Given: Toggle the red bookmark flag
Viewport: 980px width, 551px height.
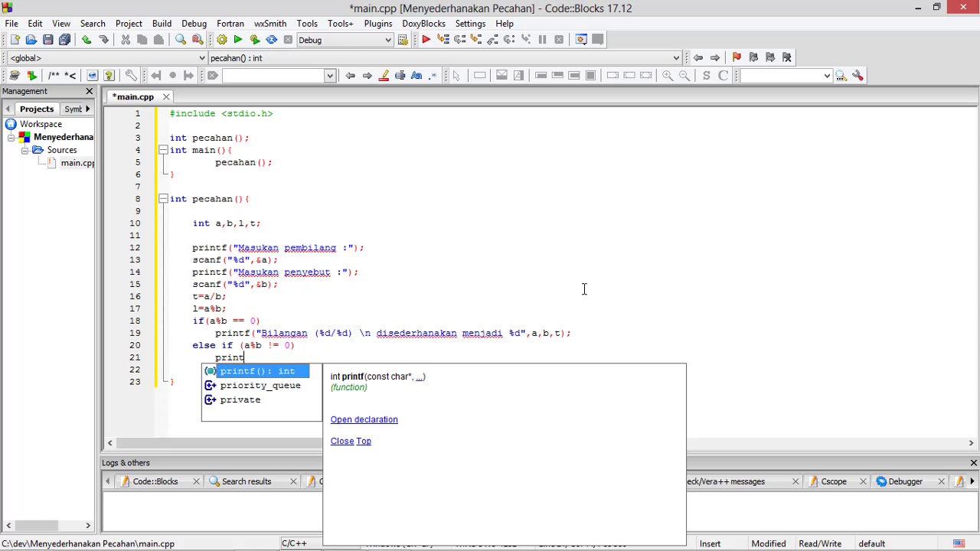Looking at the screenshot, I should [x=737, y=57].
